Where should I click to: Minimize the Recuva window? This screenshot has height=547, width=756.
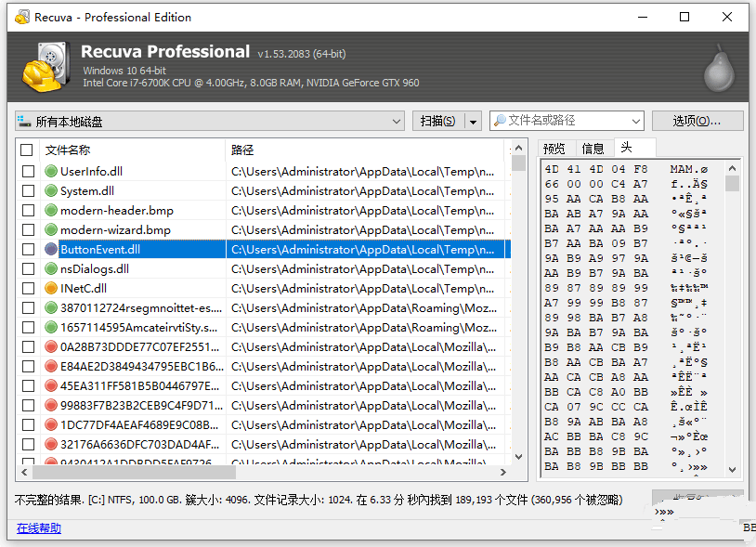[x=643, y=18]
